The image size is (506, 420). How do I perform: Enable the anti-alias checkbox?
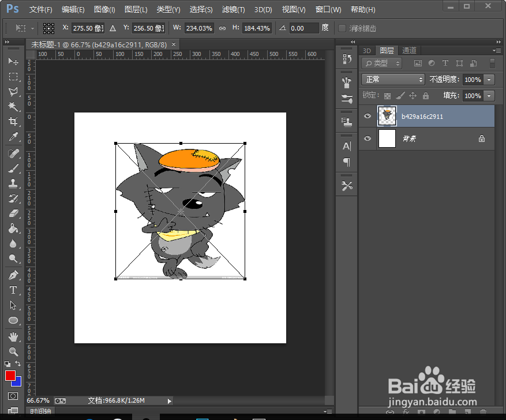tap(342, 28)
